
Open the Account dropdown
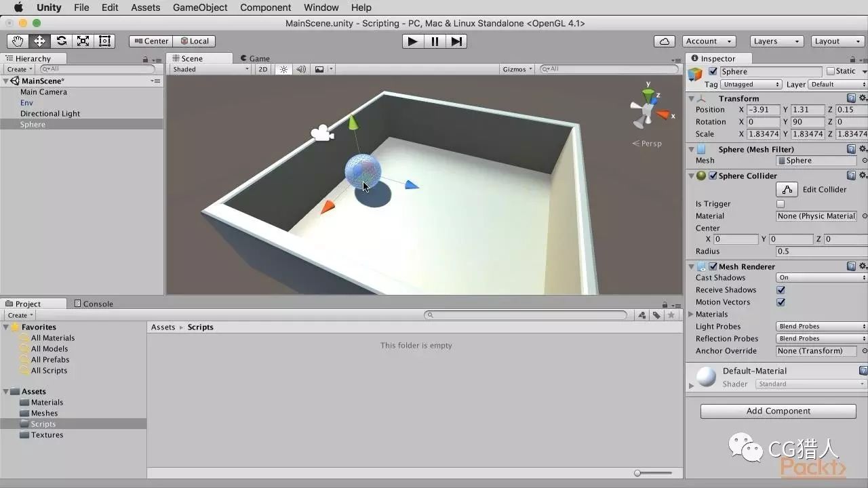708,41
